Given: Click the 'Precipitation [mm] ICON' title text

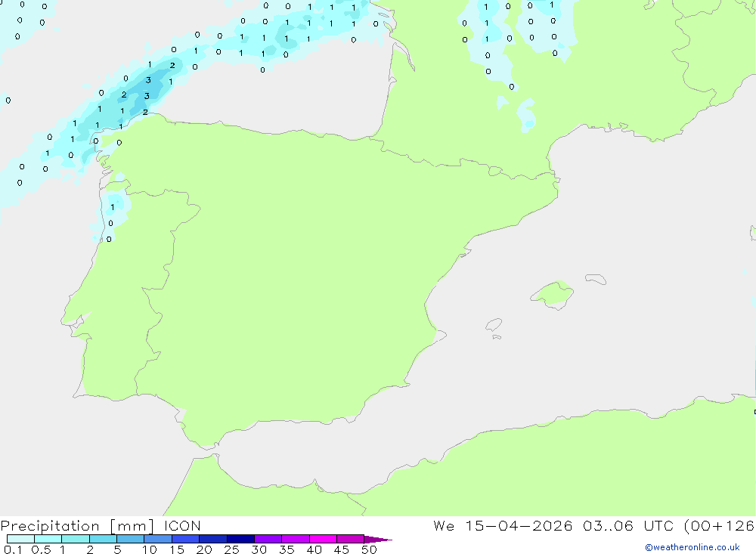Looking at the screenshot, I should [101, 526].
